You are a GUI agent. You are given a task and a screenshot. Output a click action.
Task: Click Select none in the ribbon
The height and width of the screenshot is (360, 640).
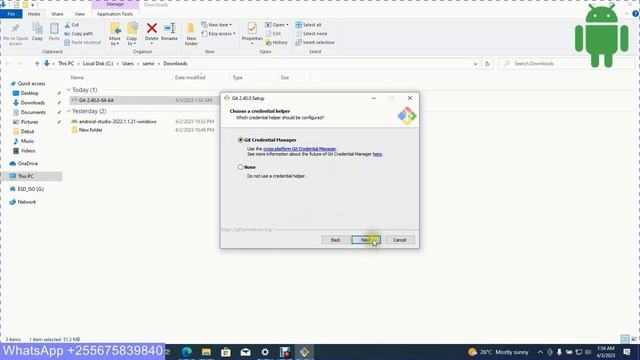tap(311, 33)
